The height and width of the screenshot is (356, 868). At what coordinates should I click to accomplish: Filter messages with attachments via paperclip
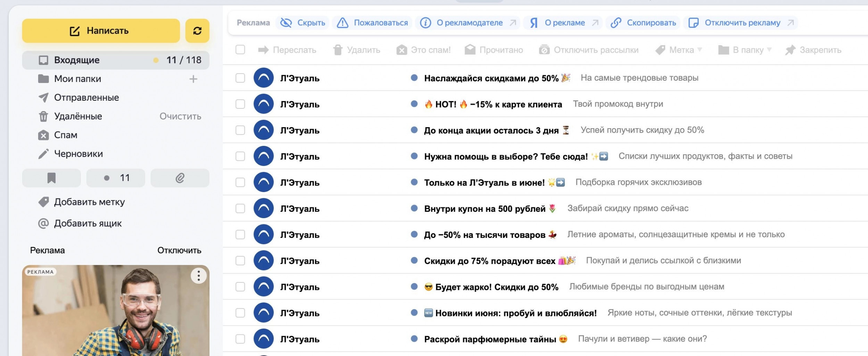[180, 178]
